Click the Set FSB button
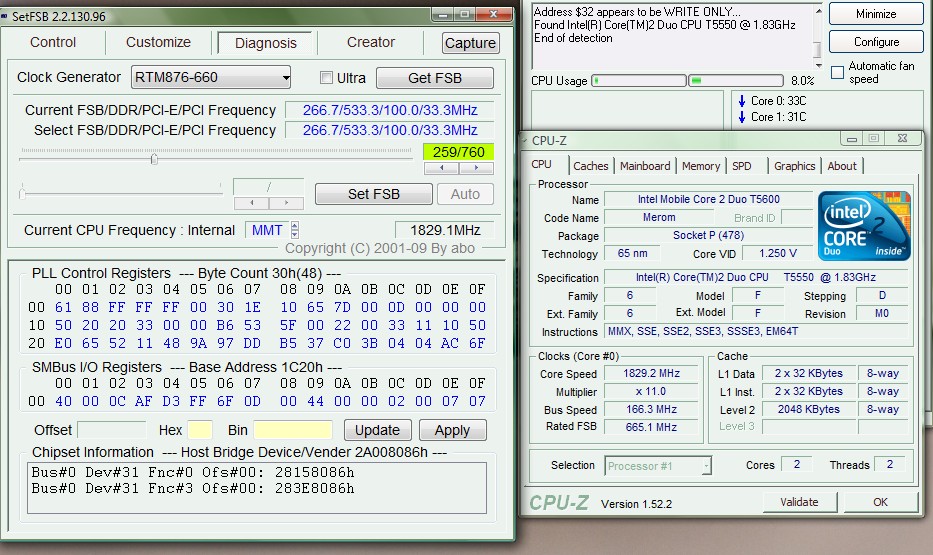 point(374,194)
